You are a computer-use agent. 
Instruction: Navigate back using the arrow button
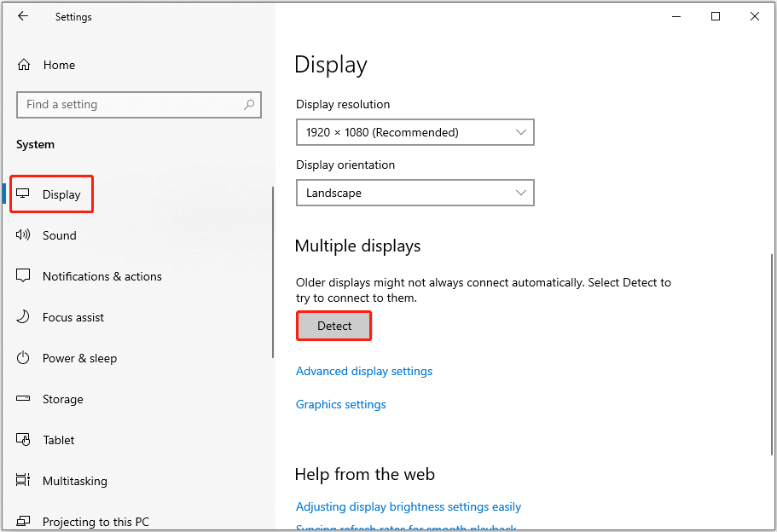(23, 16)
